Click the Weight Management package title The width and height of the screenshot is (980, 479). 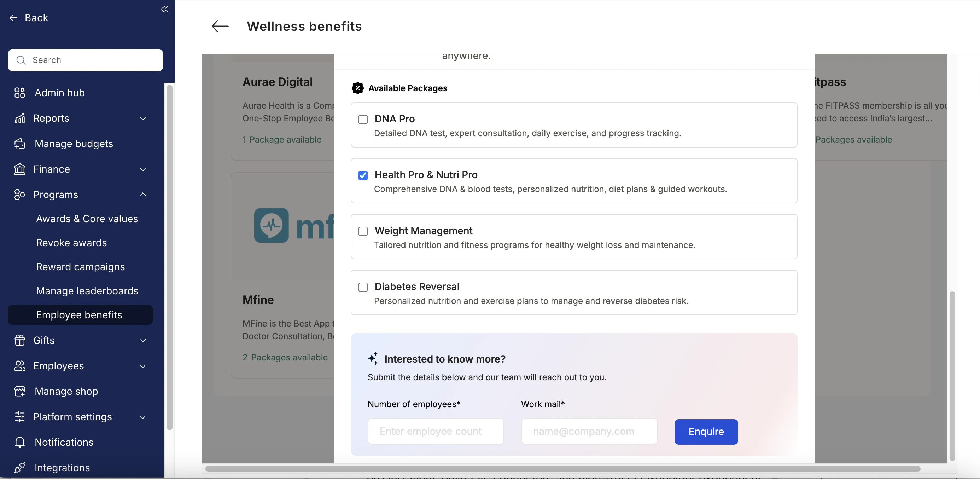tap(424, 231)
